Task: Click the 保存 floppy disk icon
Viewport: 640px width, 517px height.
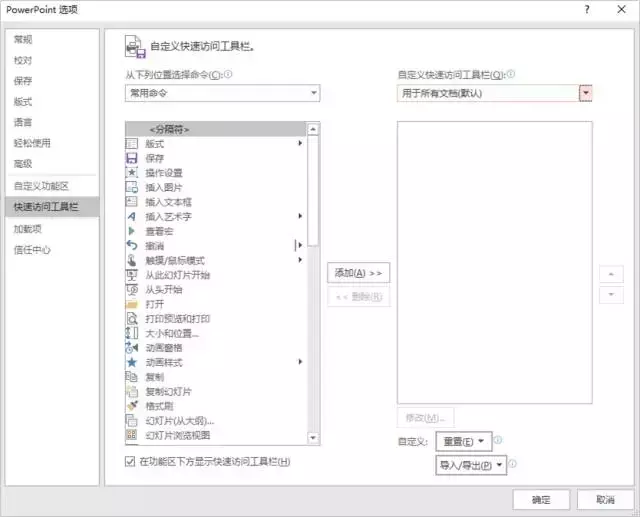Action: click(x=131, y=158)
